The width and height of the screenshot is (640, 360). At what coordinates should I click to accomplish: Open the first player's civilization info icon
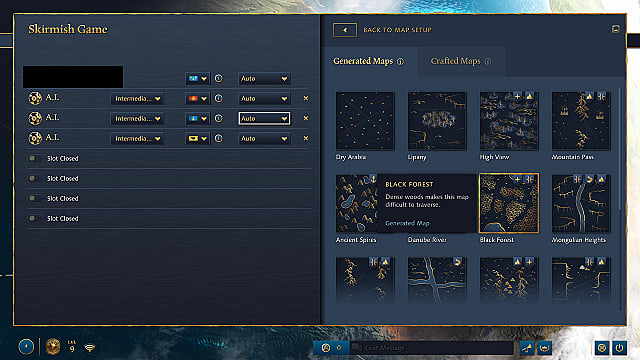click(219, 78)
